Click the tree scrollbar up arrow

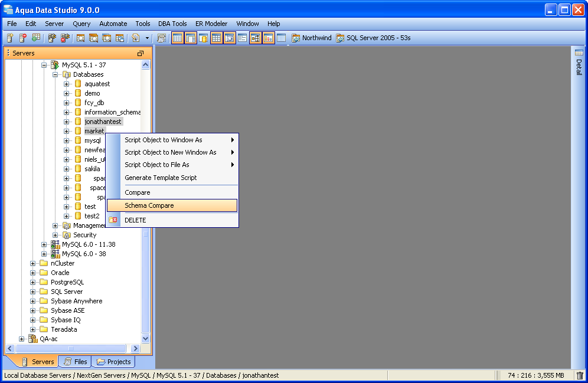tap(145, 65)
